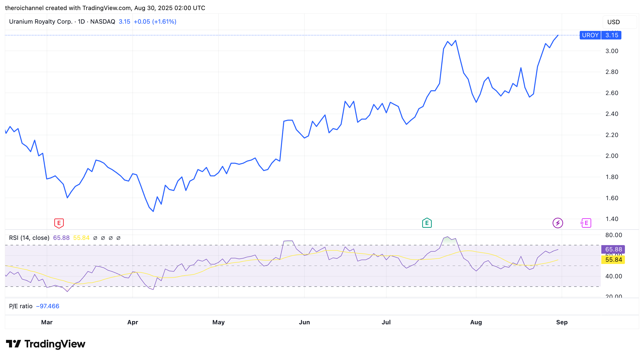Click the UROY ticker price label
Image resolution: width=644 pixels, height=359 pixels.
pyautogui.click(x=590, y=35)
